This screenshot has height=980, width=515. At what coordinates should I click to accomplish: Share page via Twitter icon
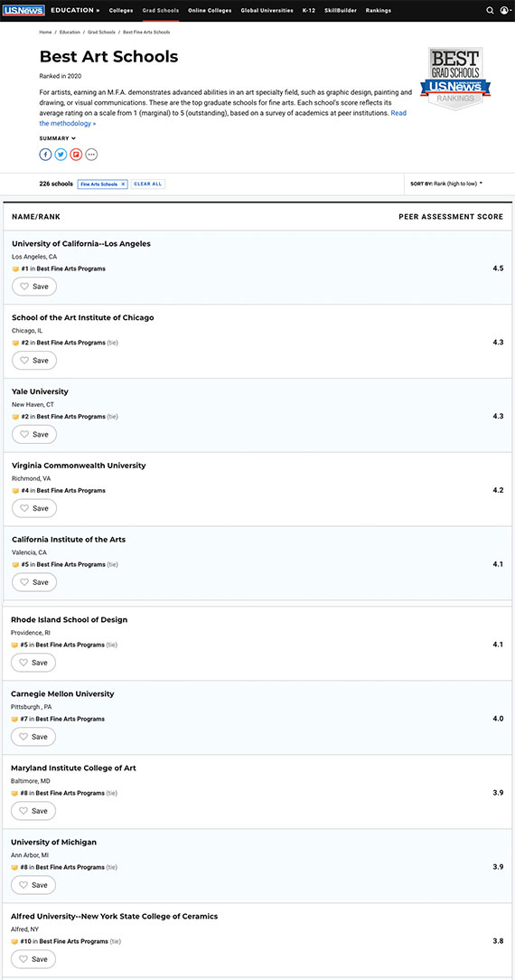[x=61, y=155]
